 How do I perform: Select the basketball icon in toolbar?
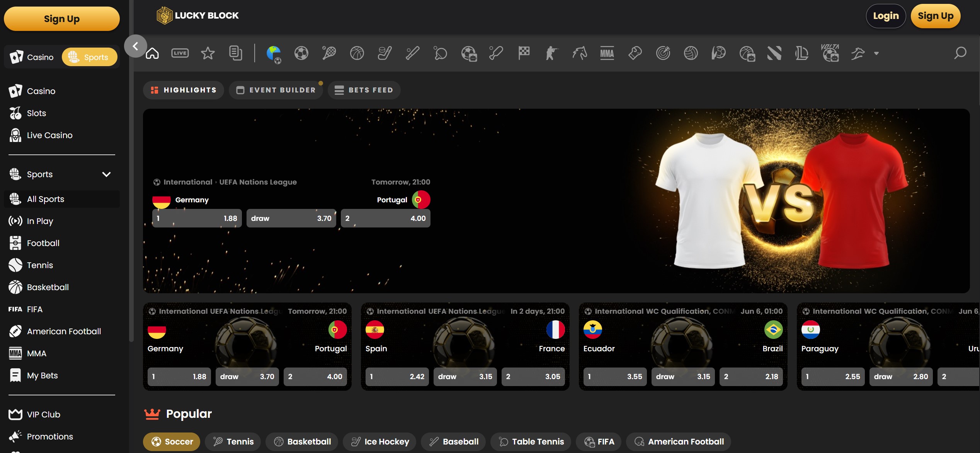pyautogui.click(x=357, y=53)
